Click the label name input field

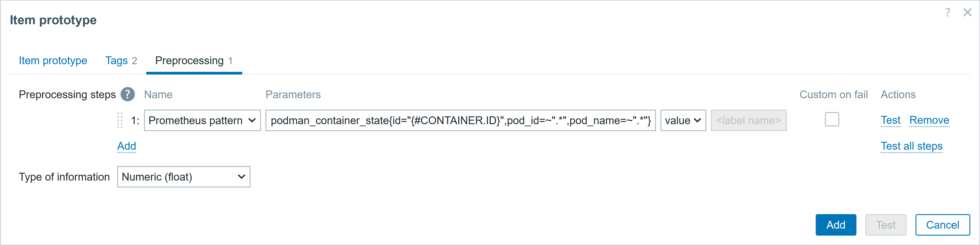pos(748,121)
